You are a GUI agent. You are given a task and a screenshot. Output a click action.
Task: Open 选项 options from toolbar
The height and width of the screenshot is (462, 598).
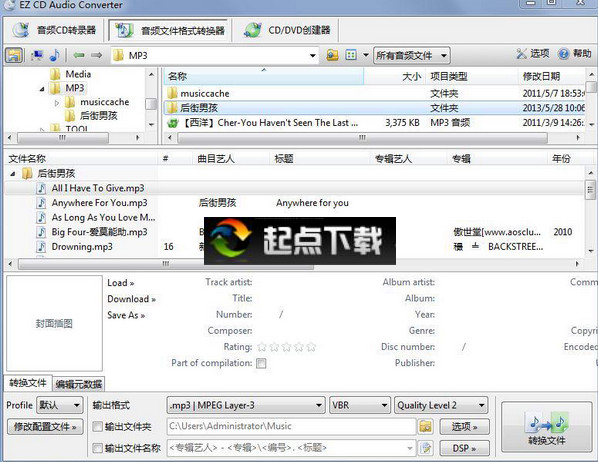[533, 54]
